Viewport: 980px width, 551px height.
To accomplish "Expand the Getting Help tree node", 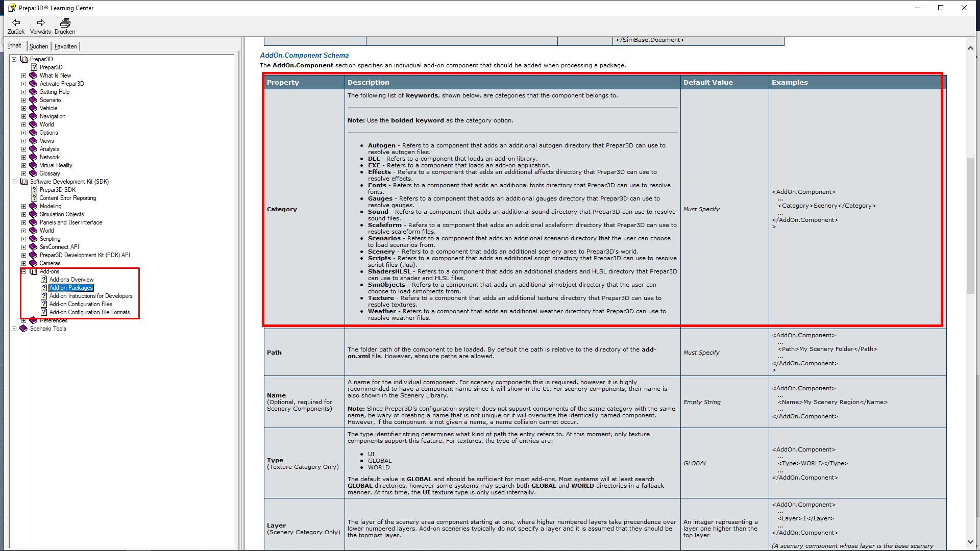I will pyautogui.click(x=23, y=92).
